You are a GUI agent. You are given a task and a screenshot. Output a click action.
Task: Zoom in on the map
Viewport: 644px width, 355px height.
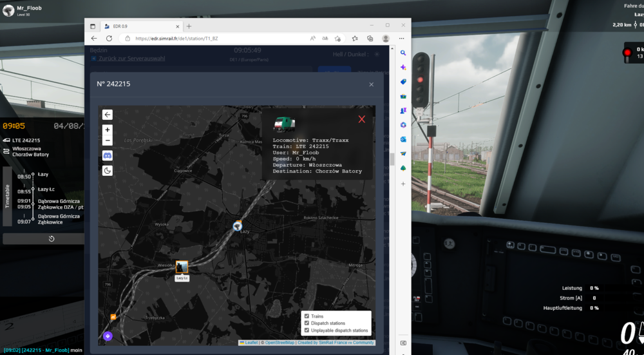[108, 130]
